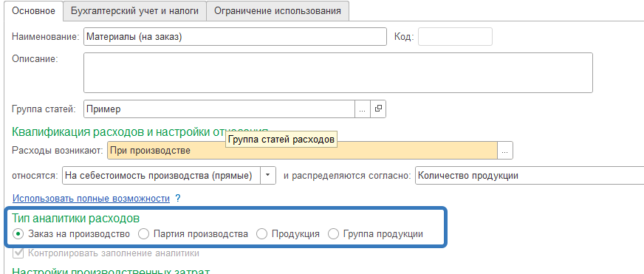Open selection ellipsis for Группа статей
The width and height of the screenshot is (644, 274).
(362, 109)
